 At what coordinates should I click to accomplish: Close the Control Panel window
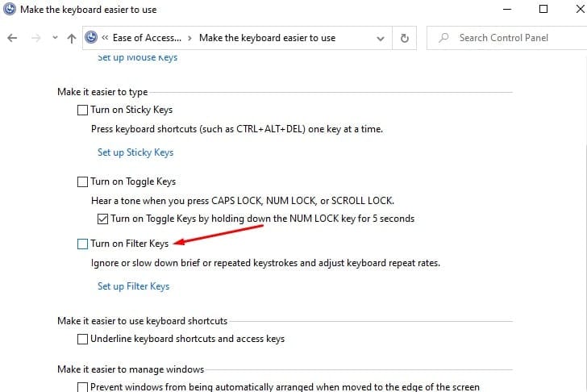(x=580, y=9)
